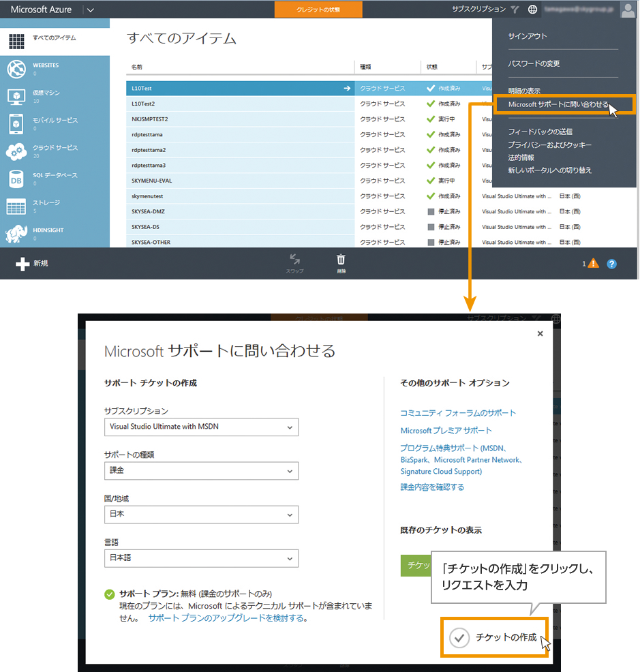Sort by the 名前 column header

[x=137, y=67]
